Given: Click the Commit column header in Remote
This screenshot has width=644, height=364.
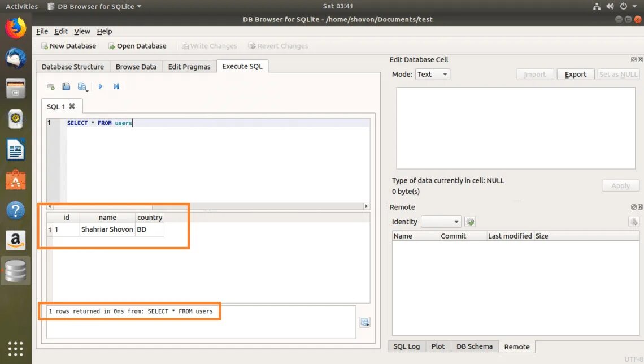Looking at the screenshot, I should (463, 236).
